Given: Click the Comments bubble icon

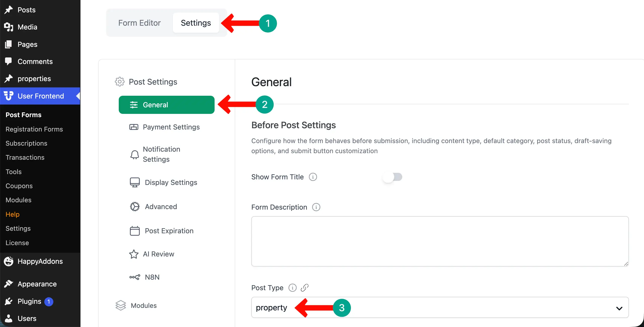Looking at the screenshot, I should (x=9, y=61).
